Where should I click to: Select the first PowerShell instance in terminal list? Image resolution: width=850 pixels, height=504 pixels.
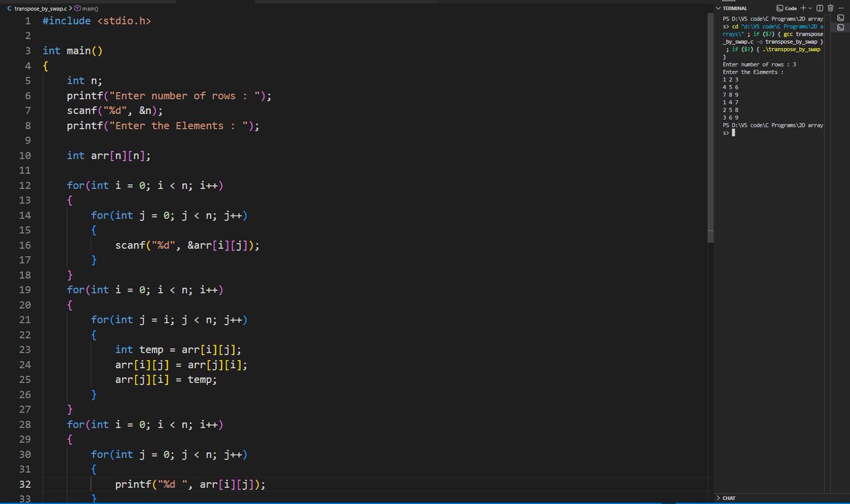tap(840, 16)
